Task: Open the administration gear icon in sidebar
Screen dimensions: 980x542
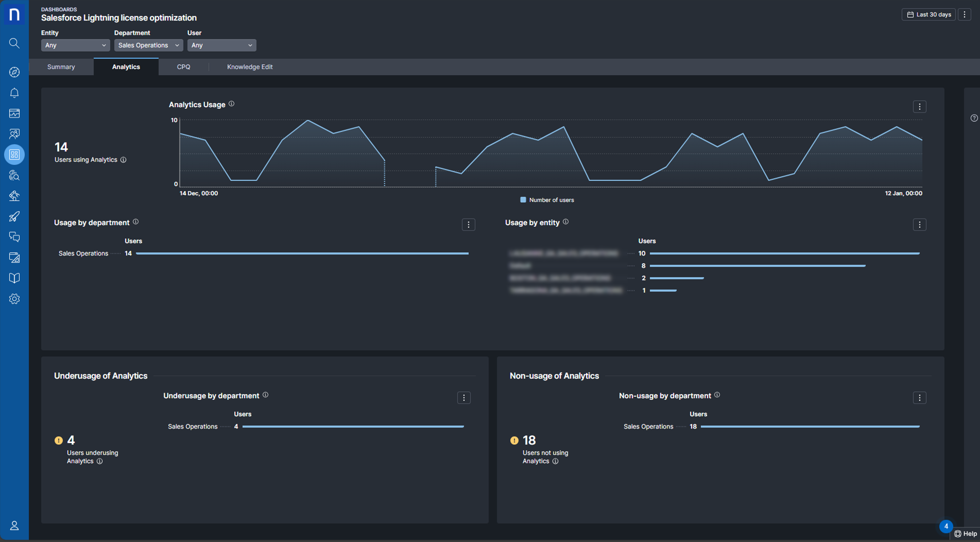Action: point(14,299)
